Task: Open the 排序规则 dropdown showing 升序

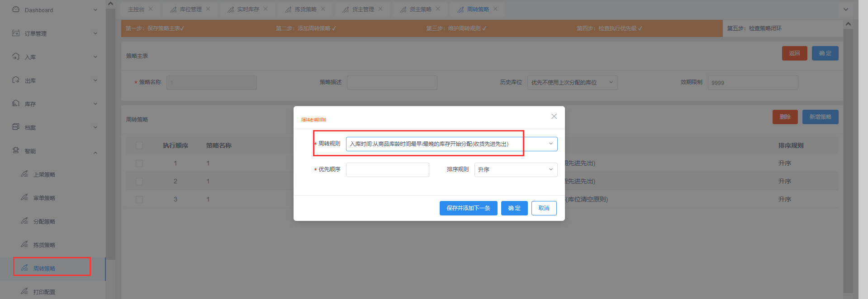Action: pyautogui.click(x=516, y=170)
